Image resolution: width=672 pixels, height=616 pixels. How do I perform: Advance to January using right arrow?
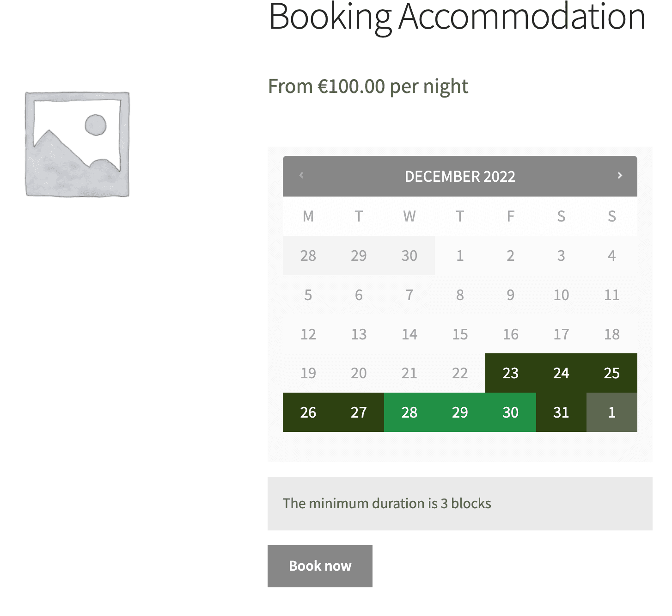point(620,176)
